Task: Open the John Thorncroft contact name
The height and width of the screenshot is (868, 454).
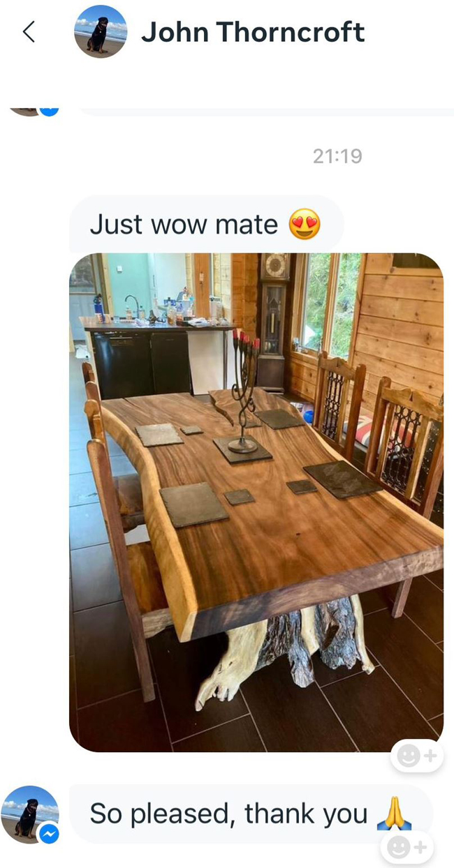Action: point(253,32)
